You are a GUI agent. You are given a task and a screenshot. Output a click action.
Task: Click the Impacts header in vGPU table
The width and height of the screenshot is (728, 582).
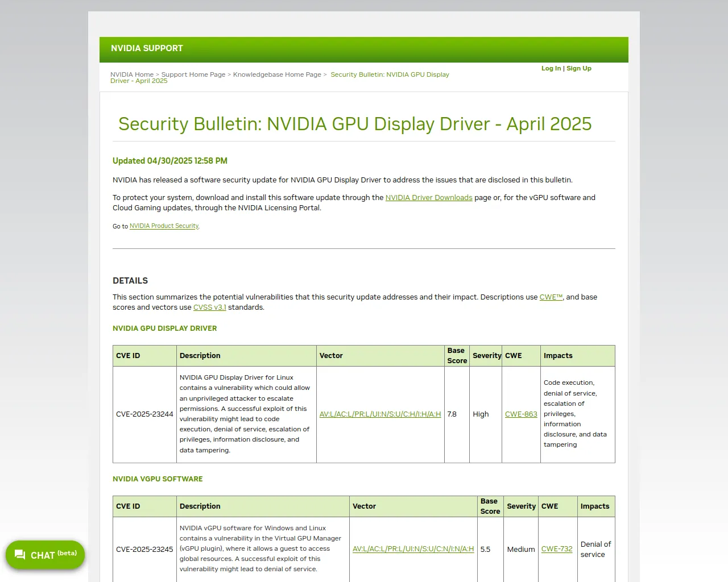tap(596, 506)
